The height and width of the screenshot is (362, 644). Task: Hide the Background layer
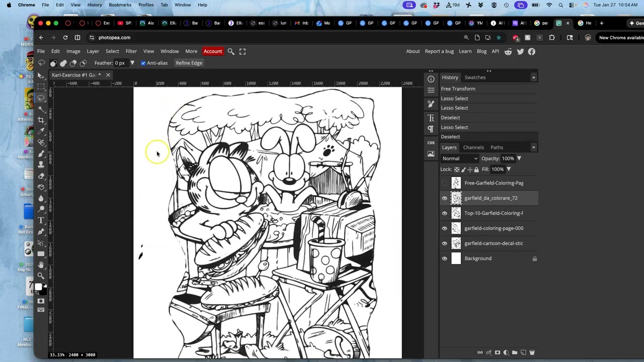tap(445, 258)
